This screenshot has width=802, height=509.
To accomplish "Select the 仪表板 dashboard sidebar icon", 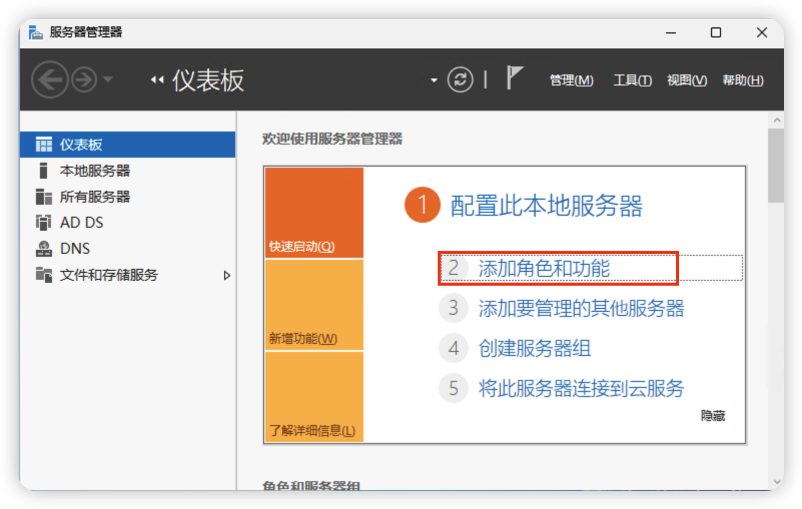I will pyautogui.click(x=43, y=145).
